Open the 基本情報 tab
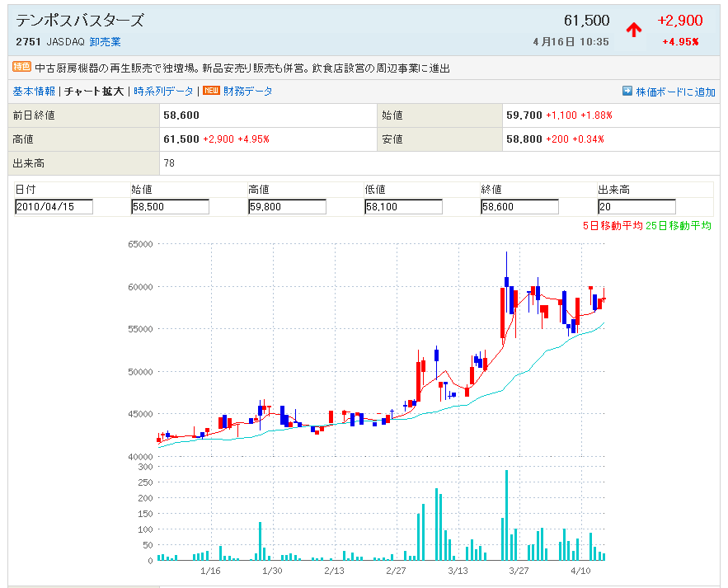 tap(34, 92)
